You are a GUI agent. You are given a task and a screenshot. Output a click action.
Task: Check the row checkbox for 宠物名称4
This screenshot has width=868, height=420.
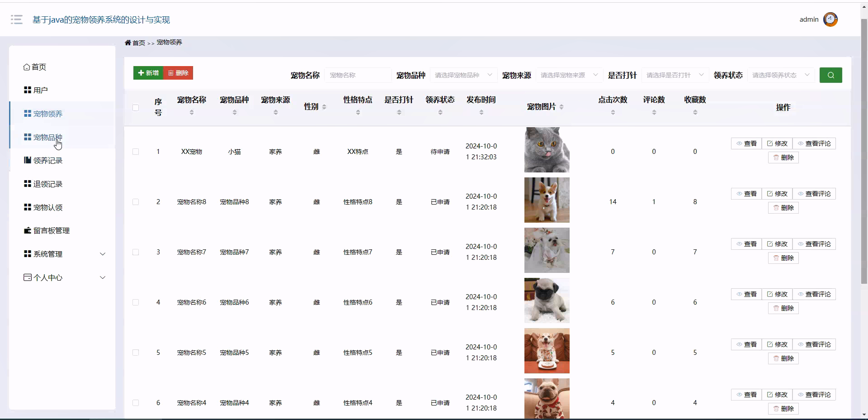[x=136, y=403]
